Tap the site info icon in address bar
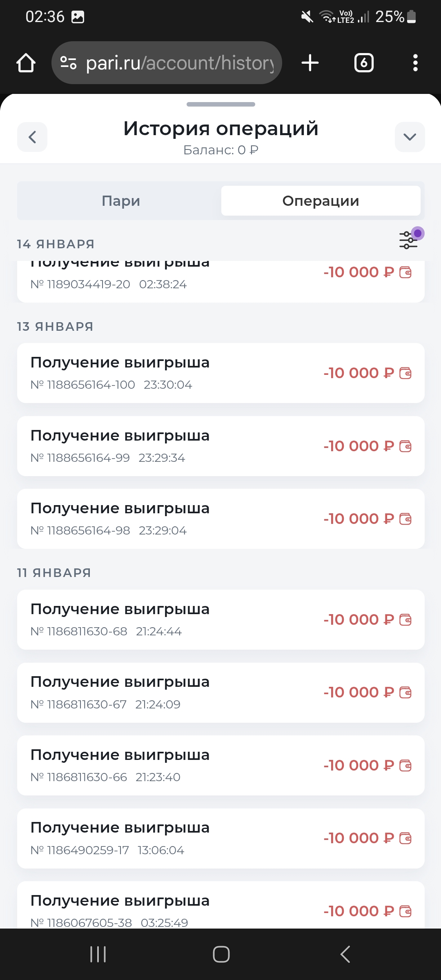441x980 pixels. click(x=68, y=63)
